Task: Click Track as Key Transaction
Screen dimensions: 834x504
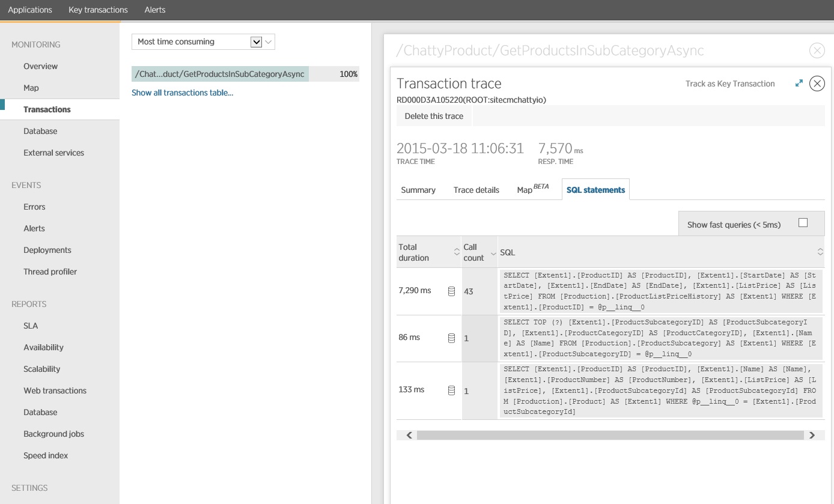Action: 729,83
